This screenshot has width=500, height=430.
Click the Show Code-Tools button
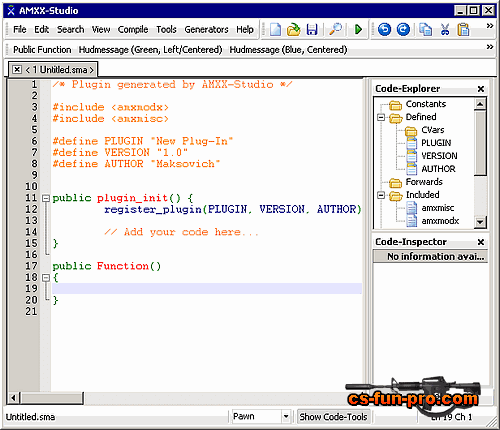click(x=333, y=417)
